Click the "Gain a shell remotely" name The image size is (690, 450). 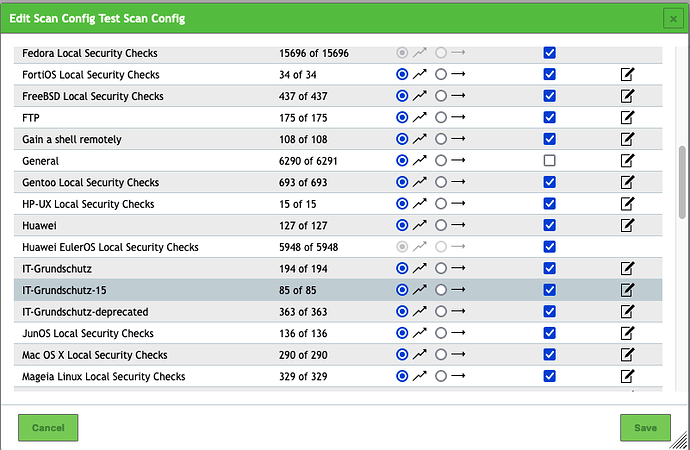click(72, 139)
